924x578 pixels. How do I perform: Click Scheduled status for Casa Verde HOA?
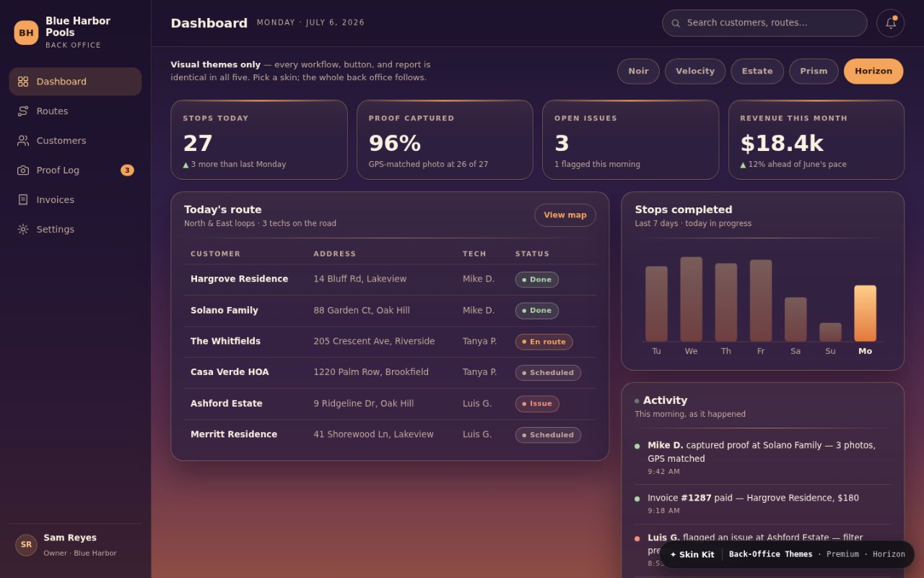point(548,373)
